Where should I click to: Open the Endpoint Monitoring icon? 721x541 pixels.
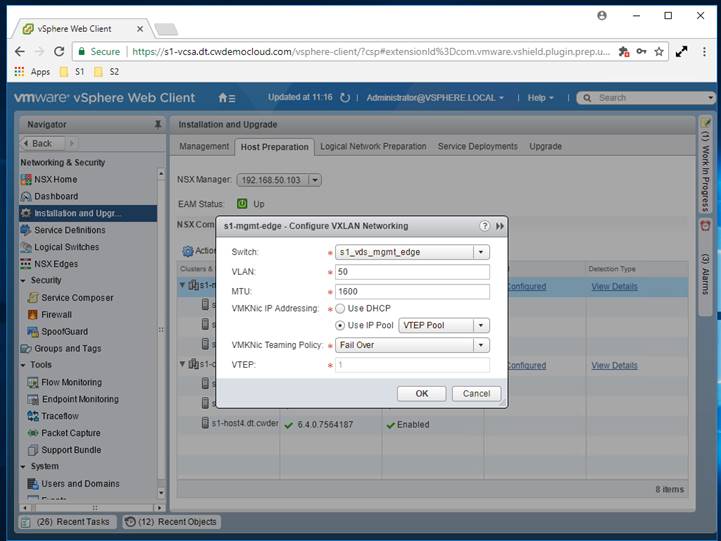pos(33,399)
